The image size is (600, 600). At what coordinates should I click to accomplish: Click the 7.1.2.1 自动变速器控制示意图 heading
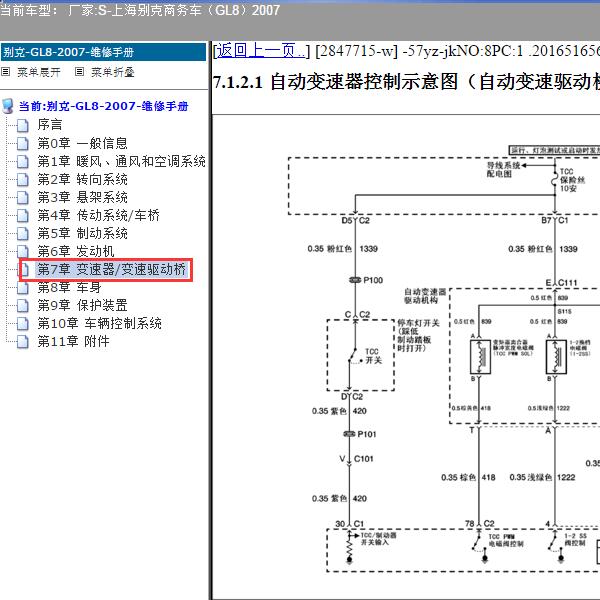tap(406, 82)
